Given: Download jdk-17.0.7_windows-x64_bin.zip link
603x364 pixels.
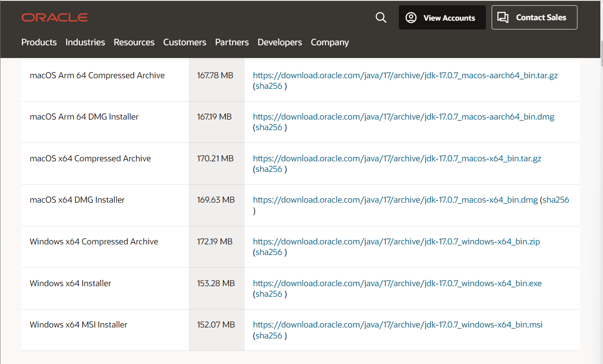Looking at the screenshot, I should (x=397, y=241).
